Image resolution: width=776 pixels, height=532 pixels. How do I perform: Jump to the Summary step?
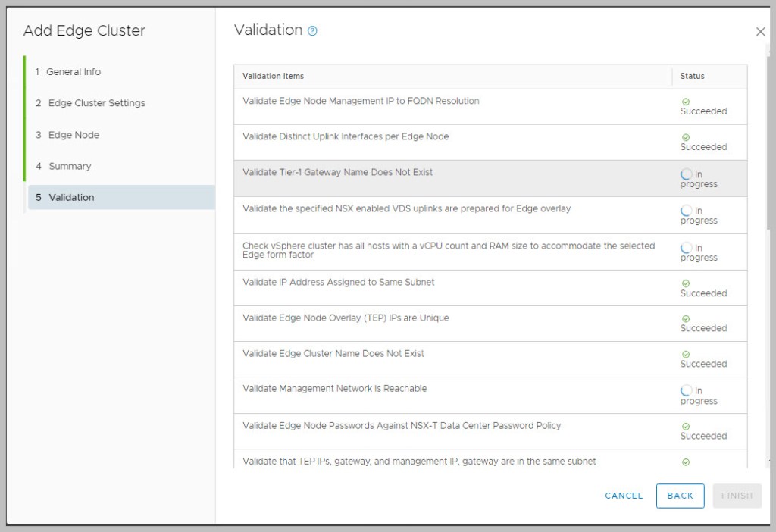point(70,166)
